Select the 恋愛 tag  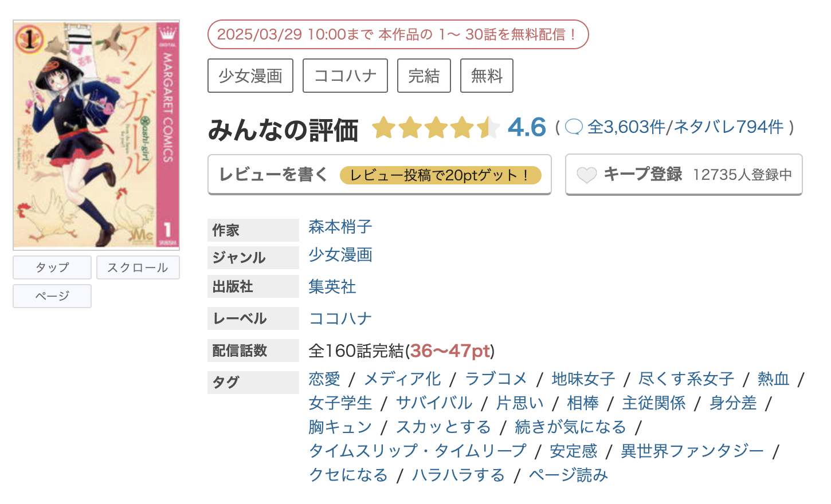324,379
